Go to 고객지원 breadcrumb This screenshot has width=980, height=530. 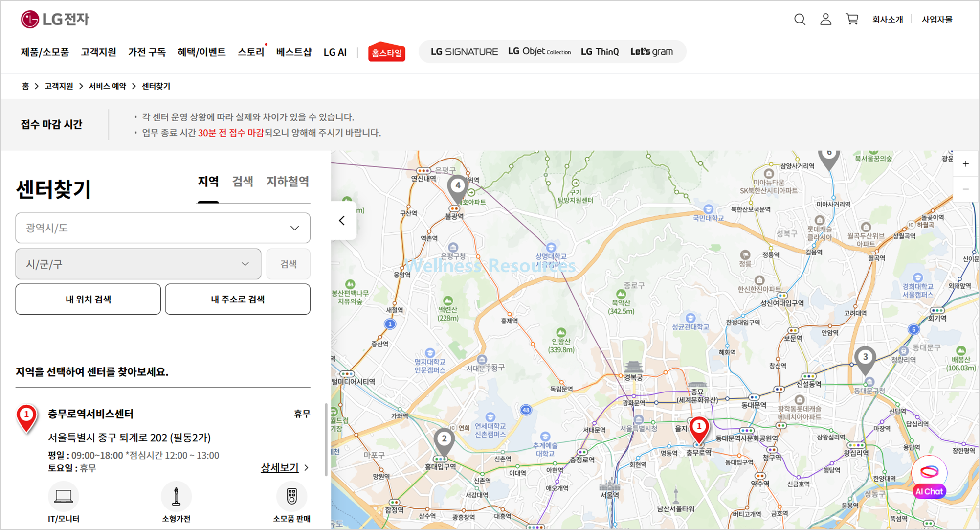point(59,86)
